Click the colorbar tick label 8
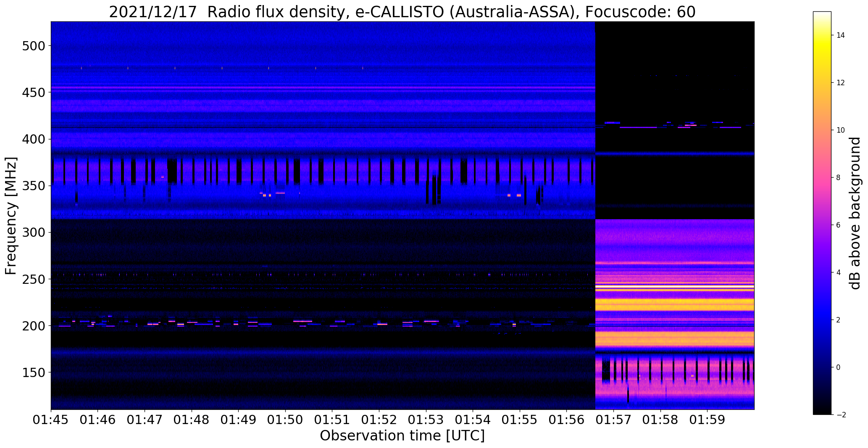The height and width of the screenshot is (448, 868). tap(839, 178)
